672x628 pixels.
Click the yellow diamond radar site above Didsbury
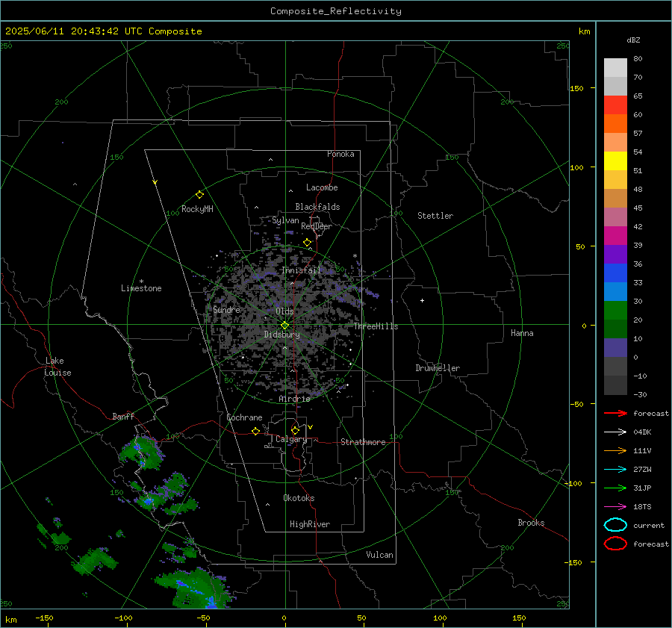point(284,326)
